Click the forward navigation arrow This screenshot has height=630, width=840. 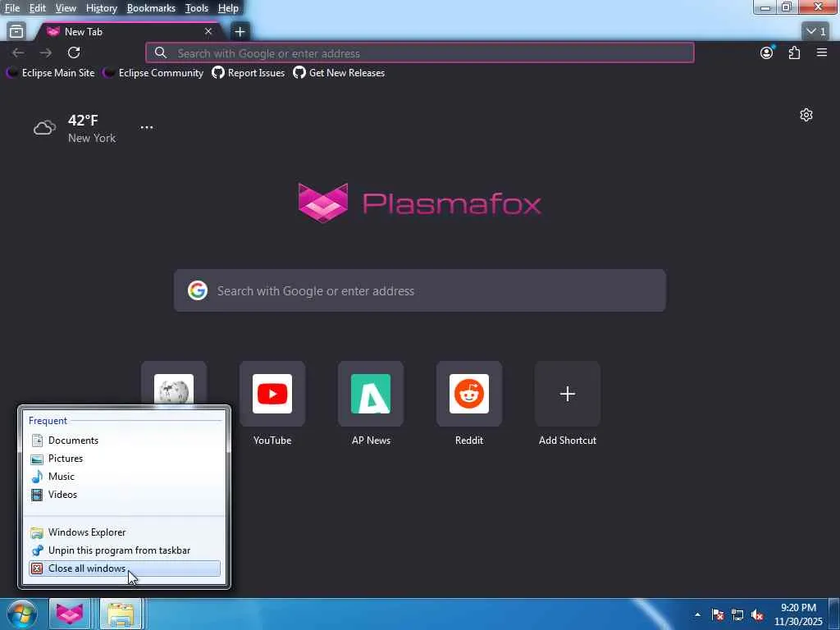pos(46,52)
